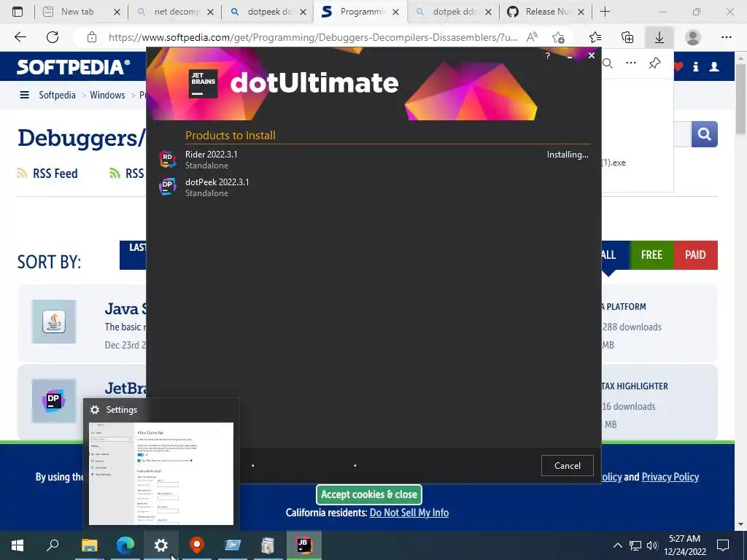
Task: Search downloads magnifier in downloads panel
Action: 608,63
